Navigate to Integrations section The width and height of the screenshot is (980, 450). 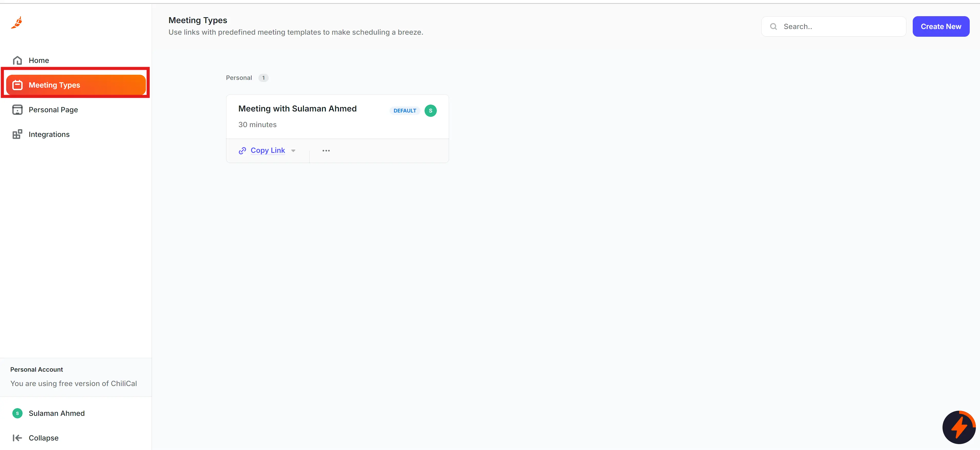point(49,134)
